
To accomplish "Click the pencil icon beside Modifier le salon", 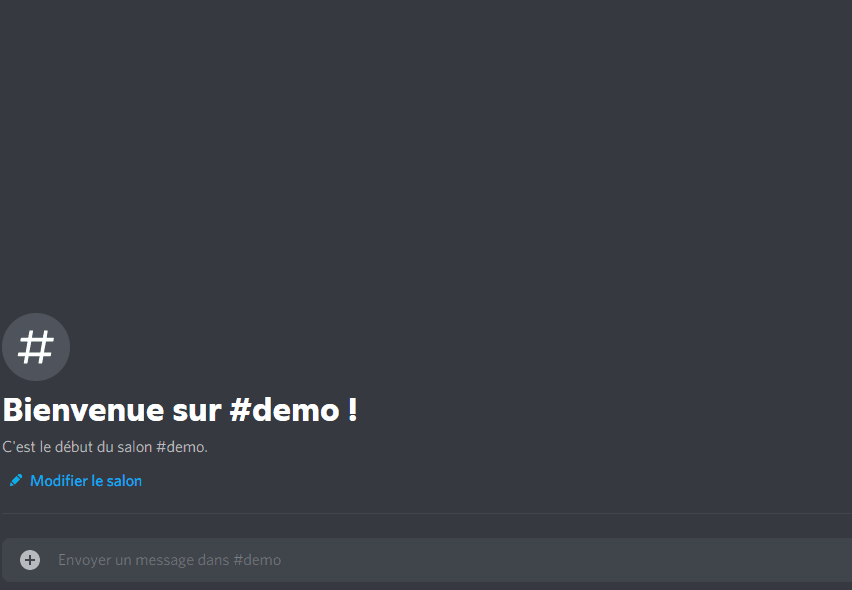I will pyautogui.click(x=16, y=480).
